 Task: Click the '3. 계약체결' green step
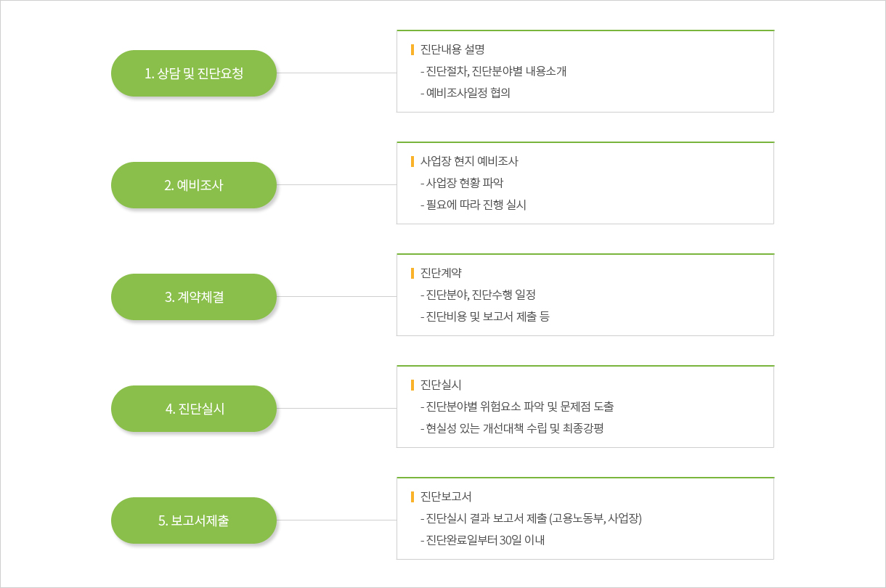(194, 297)
